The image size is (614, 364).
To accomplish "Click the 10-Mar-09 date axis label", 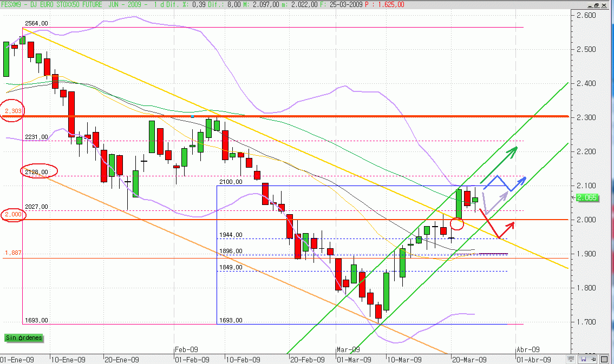I will [x=404, y=360].
